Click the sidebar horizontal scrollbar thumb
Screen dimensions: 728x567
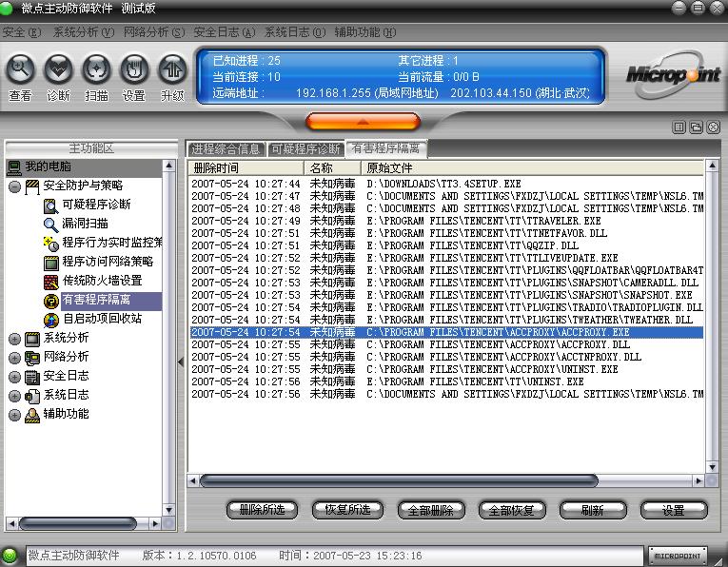78,524
